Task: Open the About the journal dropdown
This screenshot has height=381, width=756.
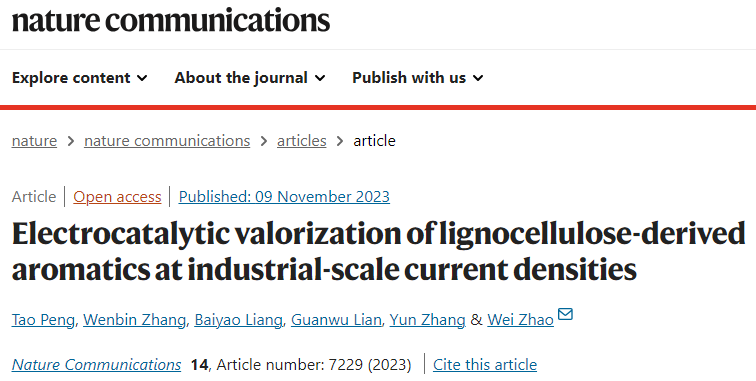Action: (x=250, y=78)
